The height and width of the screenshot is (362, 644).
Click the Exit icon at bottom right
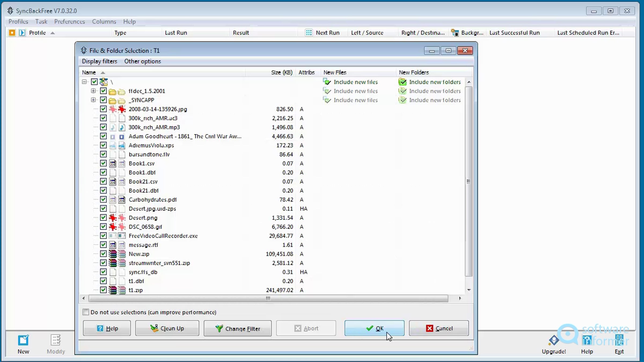pos(619,341)
